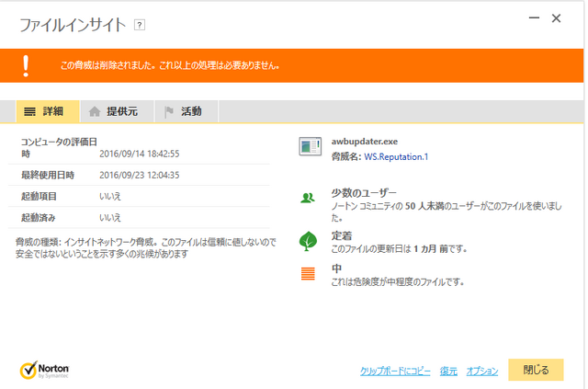Click the 少数のユーザー heading
588x389 pixels.
coord(364,193)
